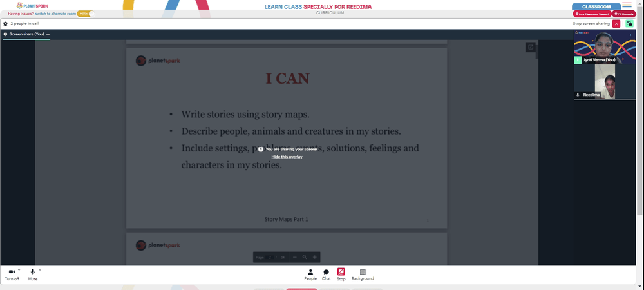644x290 pixels.
Task: Open the Chat panel
Action: pyautogui.click(x=326, y=275)
